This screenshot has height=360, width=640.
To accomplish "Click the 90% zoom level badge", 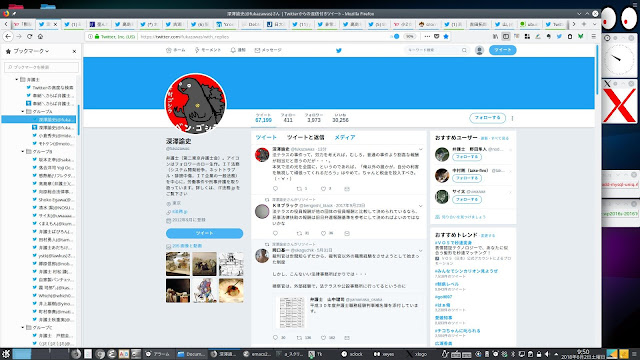I will tap(409, 36).
